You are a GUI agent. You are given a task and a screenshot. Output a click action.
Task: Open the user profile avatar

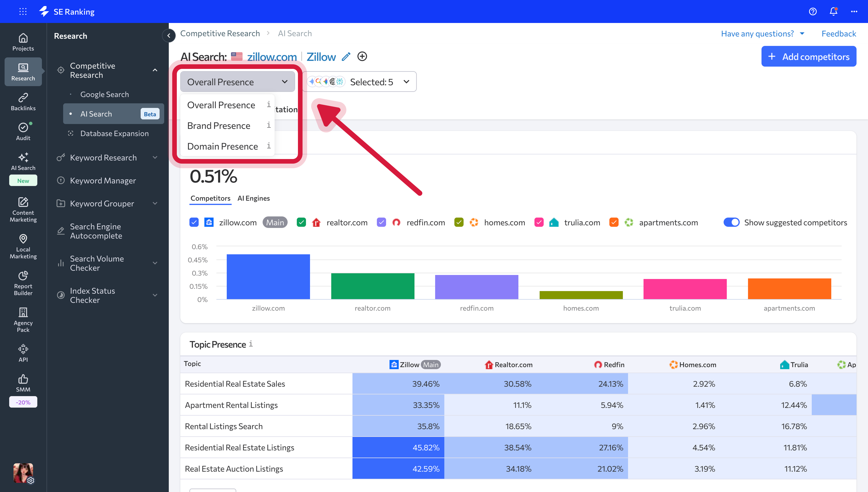(23, 472)
